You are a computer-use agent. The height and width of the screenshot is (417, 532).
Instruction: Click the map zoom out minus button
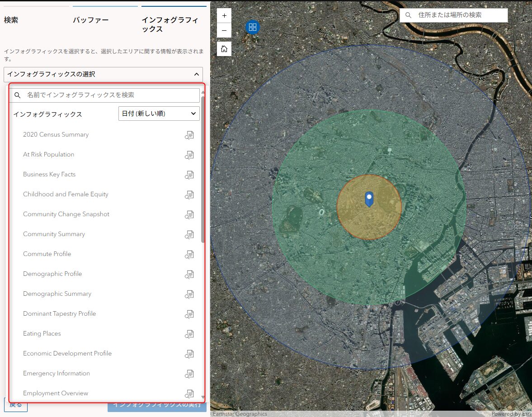pyautogui.click(x=224, y=31)
